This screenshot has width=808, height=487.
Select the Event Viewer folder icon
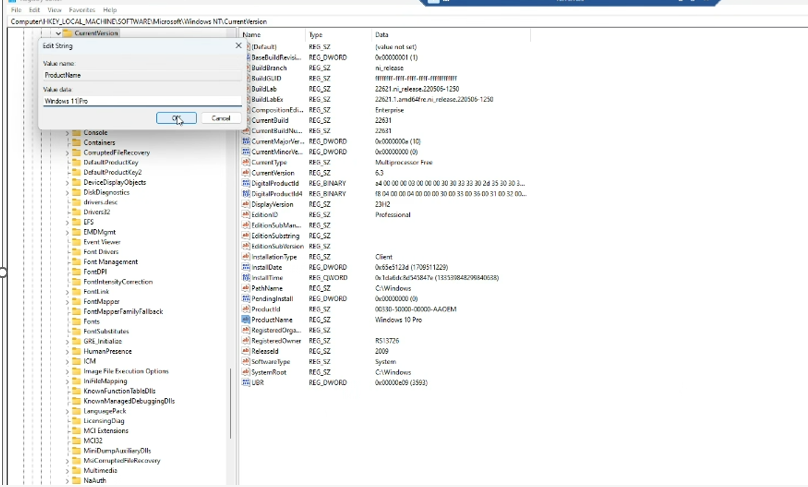coord(76,242)
